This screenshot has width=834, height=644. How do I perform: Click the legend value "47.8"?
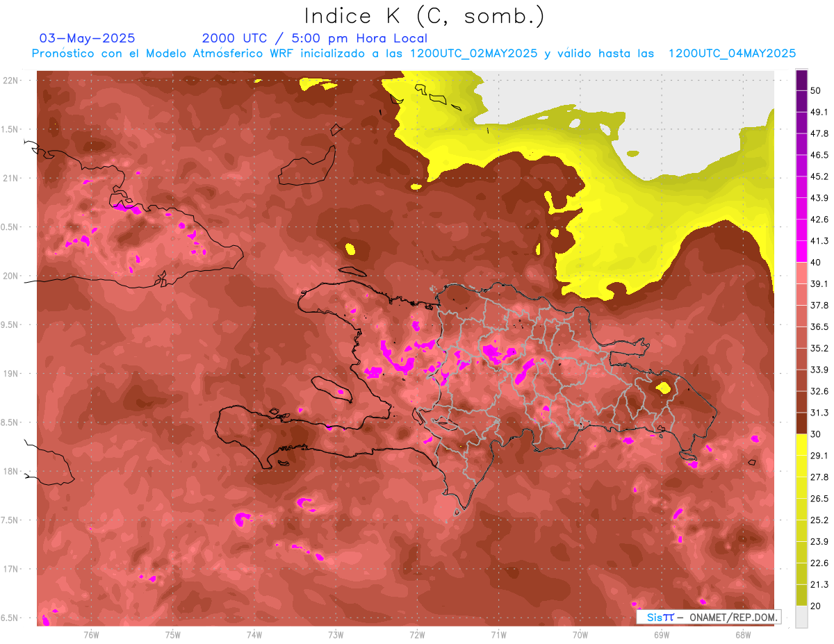pos(819,133)
